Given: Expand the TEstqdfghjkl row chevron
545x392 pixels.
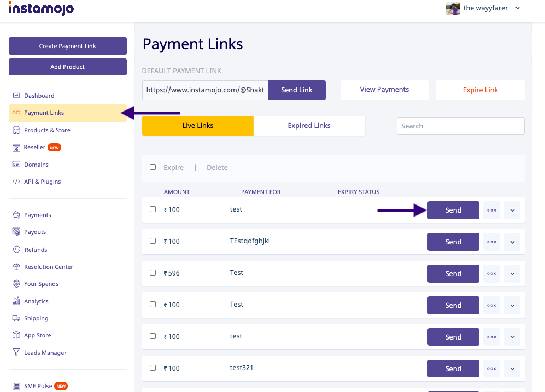Looking at the screenshot, I should pos(512,242).
